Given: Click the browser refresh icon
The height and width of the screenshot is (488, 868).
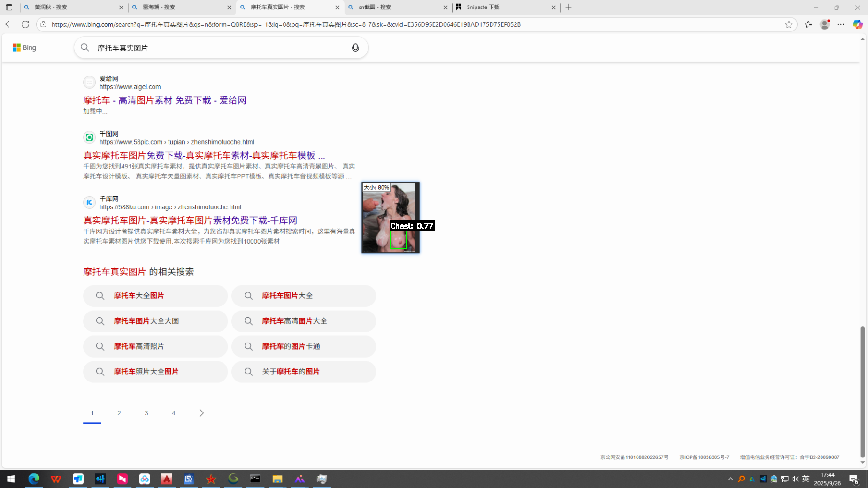Looking at the screenshot, I should tap(25, 24).
